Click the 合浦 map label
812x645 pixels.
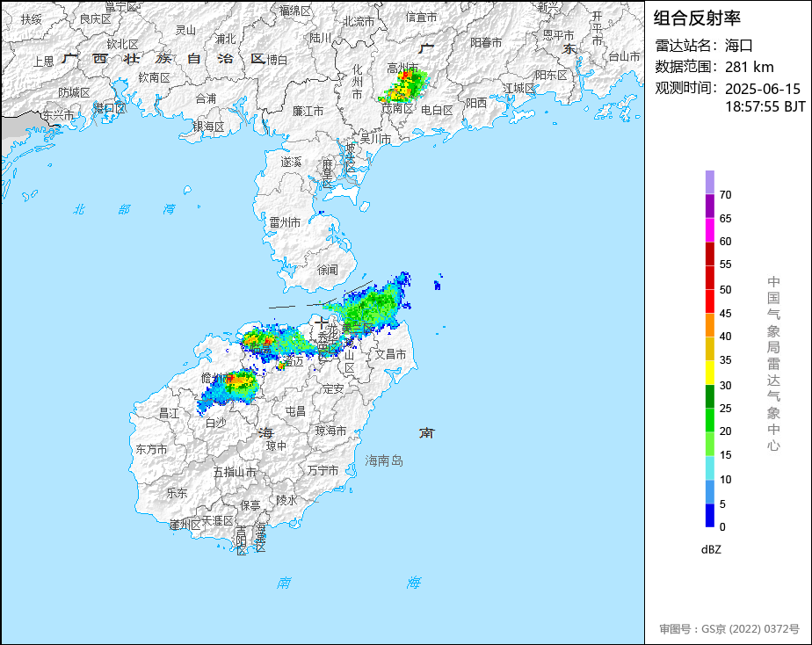pos(207,98)
